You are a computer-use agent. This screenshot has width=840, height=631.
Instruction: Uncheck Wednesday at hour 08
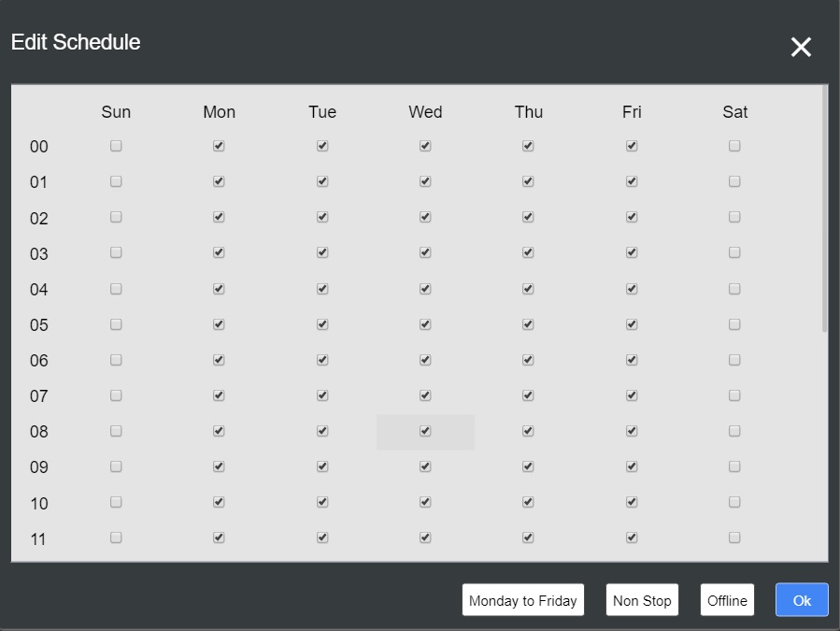pos(425,432)
